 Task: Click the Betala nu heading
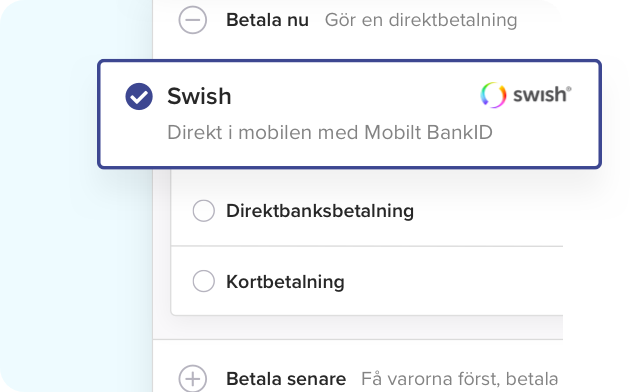coord(268,20)
